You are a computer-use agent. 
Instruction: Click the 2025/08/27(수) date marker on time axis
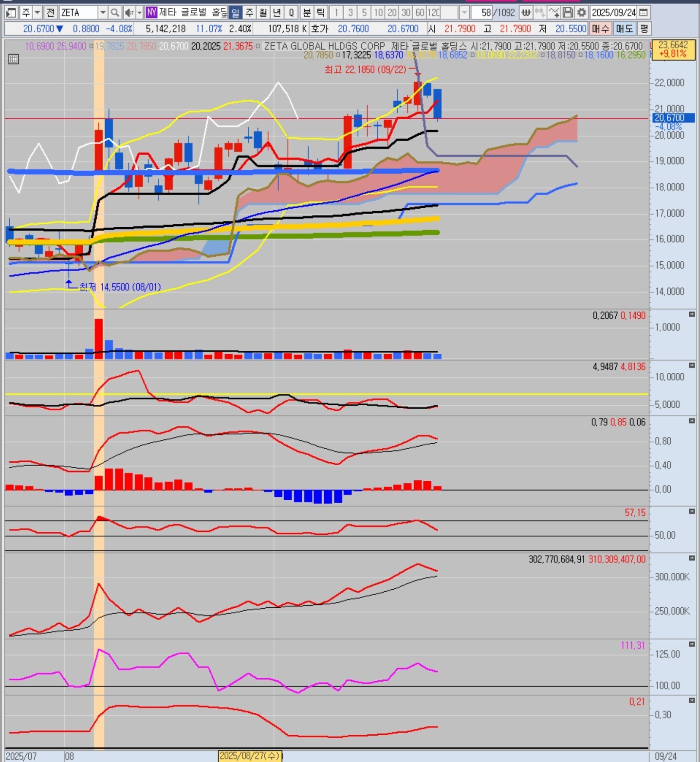tap(250, 756)
